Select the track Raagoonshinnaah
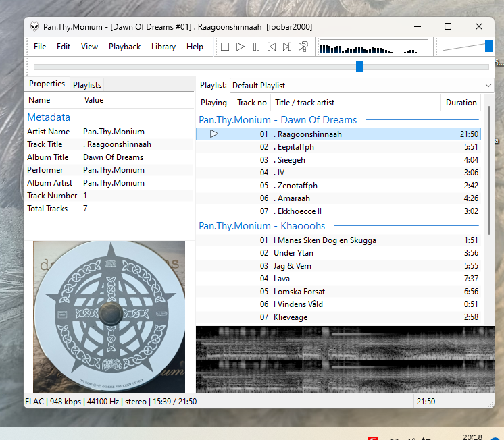 tap(338, 134)
